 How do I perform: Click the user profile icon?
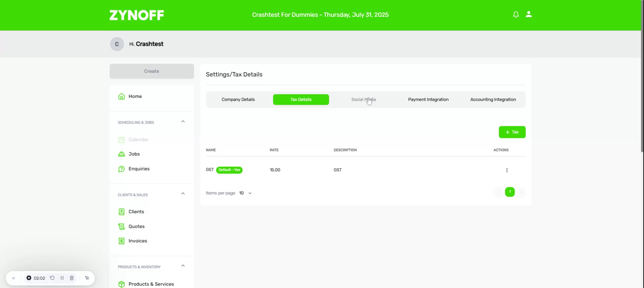[x=529, y=14]
